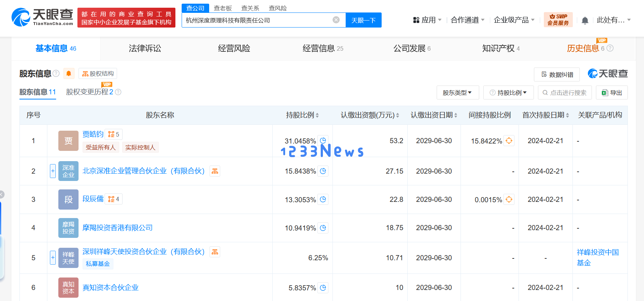Image resolution: width=644 pixels, height=301 pixels.
Task: Show indirect holding path for 0.0015%
Action: pos(509,199)
